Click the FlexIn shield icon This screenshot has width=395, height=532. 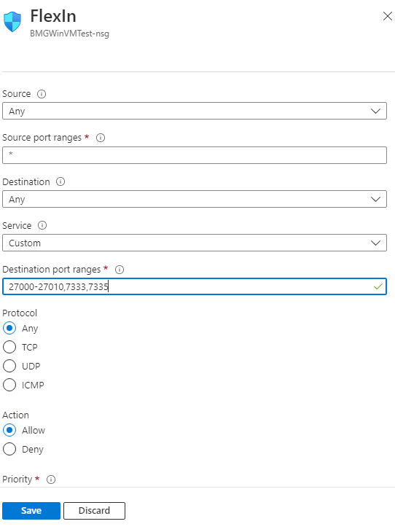click(12, 22)
